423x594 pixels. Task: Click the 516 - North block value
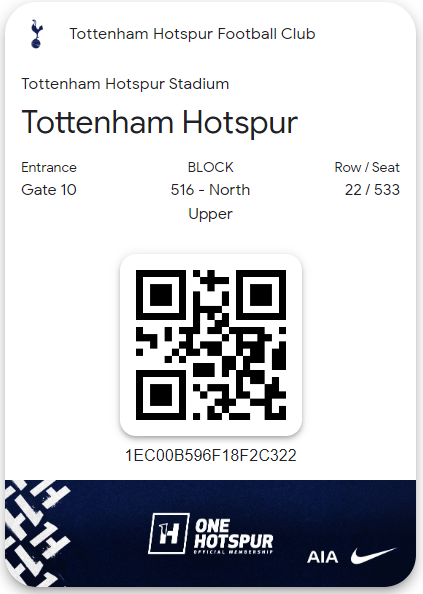tap(211, 190)
